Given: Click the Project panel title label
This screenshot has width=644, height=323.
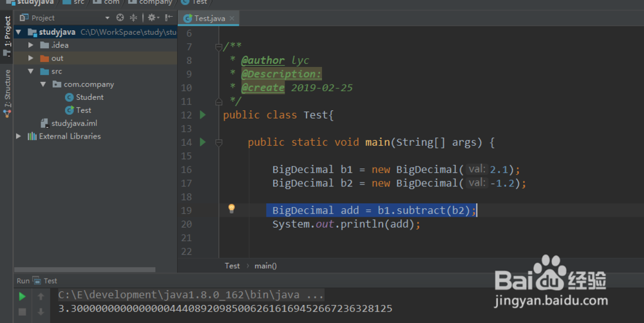Looking at the screenshot, I should point(43,17).
